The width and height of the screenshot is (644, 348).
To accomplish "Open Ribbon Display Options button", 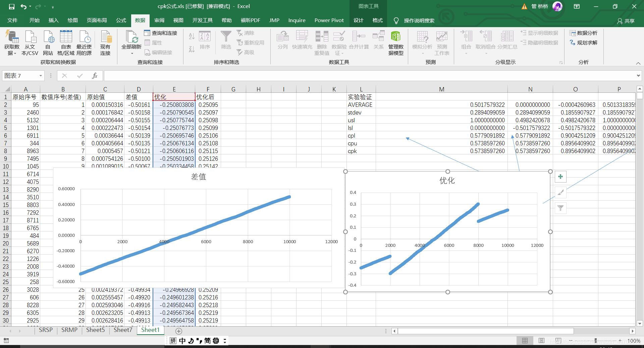I will 577,6.
